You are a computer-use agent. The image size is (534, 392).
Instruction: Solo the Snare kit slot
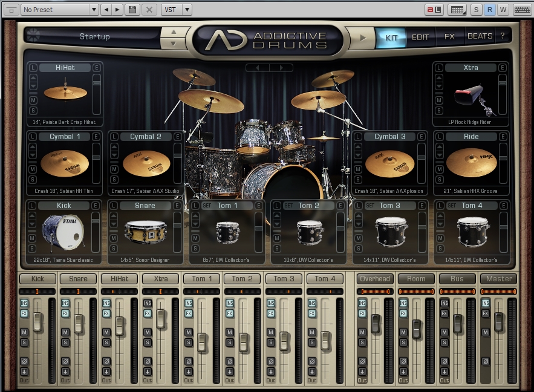pyautogui.click(x=114, y=248)
